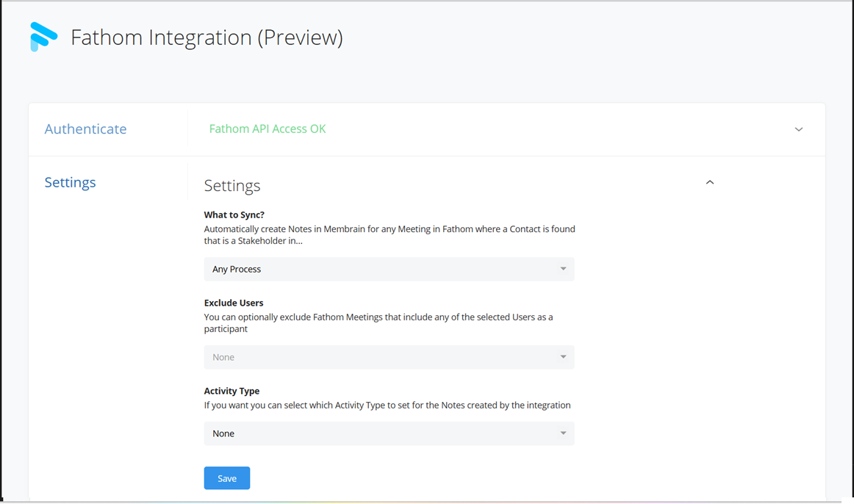
Task: Expand the Authenticate section chevron
Action: 798,129
